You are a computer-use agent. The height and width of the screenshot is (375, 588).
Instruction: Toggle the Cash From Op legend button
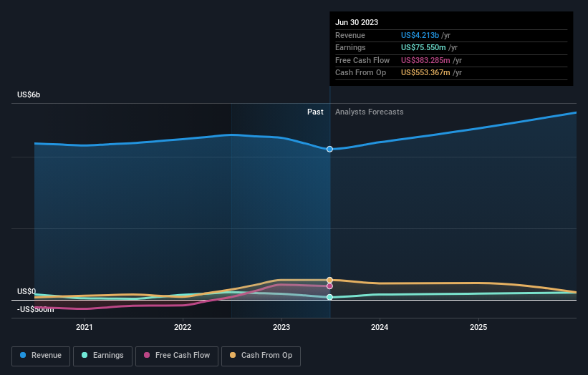point(261,356)
